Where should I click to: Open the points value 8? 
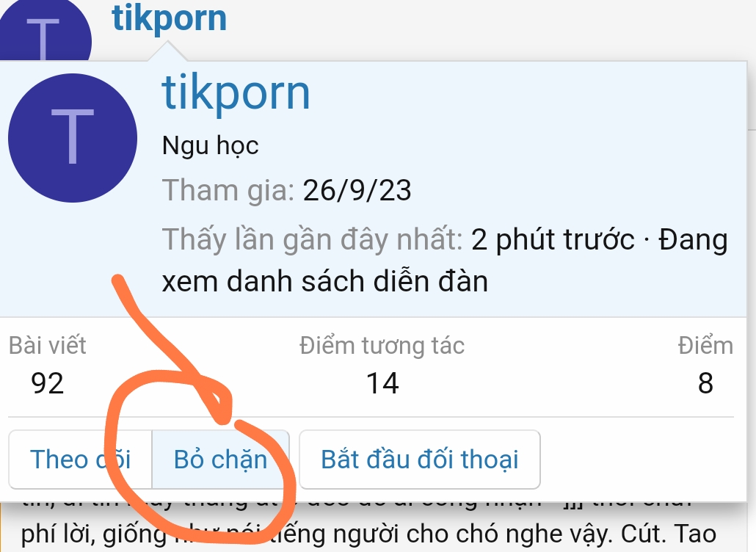point(705,384)
